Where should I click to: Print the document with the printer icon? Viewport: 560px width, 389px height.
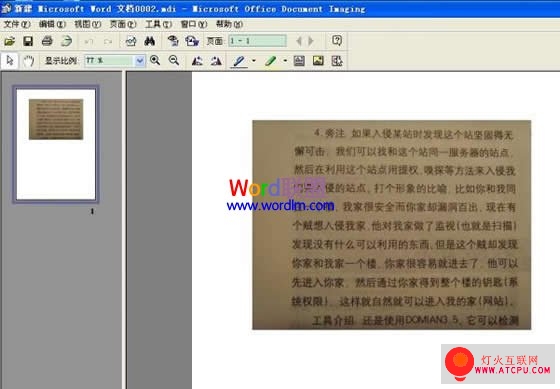point(47,41)
